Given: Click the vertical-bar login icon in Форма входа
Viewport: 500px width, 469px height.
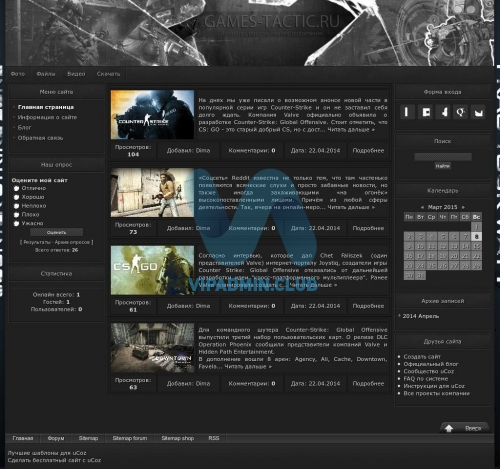Looking at the screenshot, I should click(x=407, y=112).
